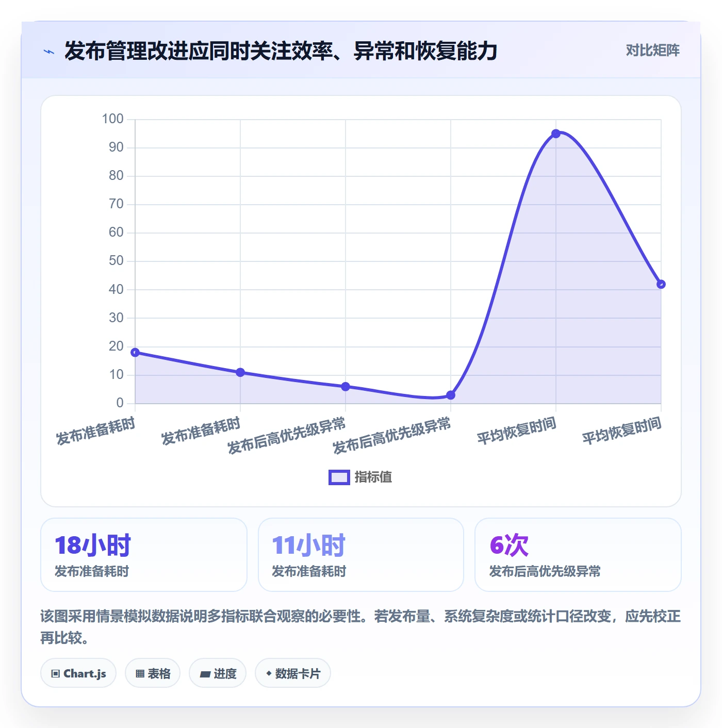Click the lowest data point at value 3
This screenshot has height=728, width=722.
click(451, 395)
